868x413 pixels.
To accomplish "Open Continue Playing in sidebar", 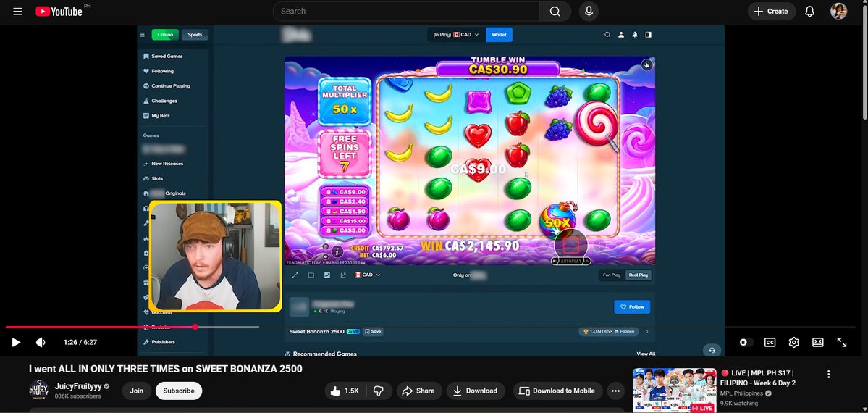I will click(x=167, y=86).
